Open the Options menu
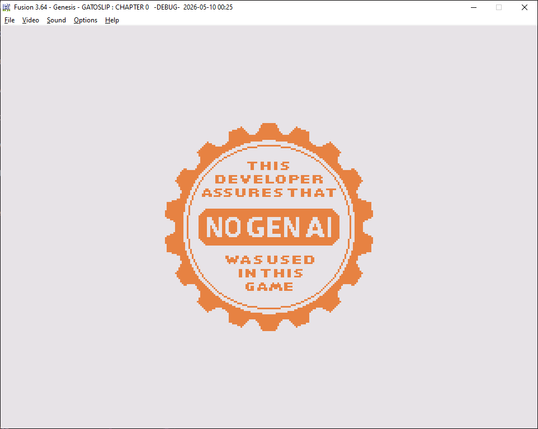The image size is (538, 429). point(85,20)
